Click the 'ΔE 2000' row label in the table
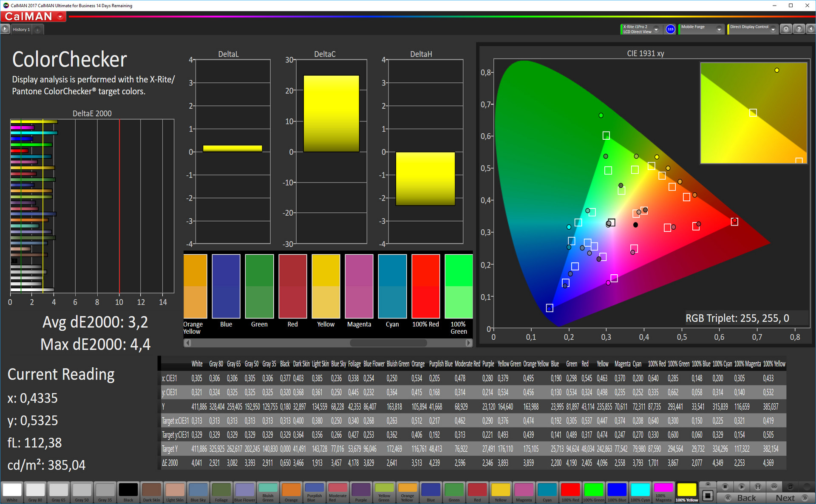This screenshot has width=816, height=504. pyautogui.click(x=170, y=463)
